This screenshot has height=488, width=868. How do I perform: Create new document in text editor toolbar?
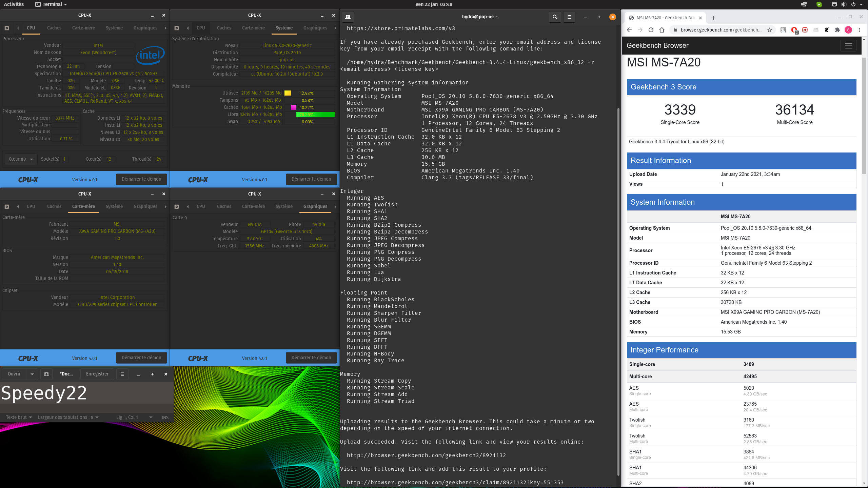click(46, 374)
